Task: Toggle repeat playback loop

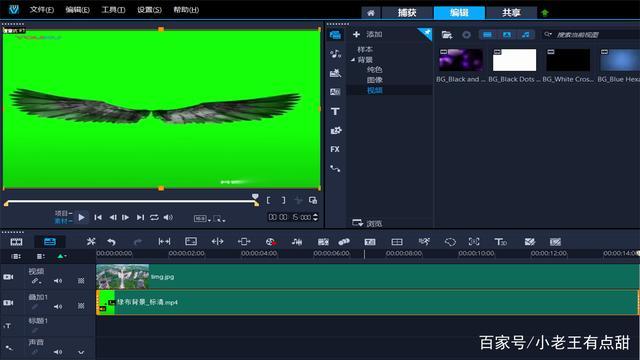Action: tap(154, 218)
